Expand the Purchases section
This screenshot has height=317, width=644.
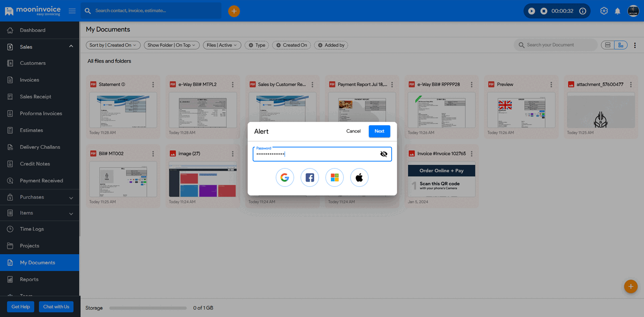click(40, 197)
